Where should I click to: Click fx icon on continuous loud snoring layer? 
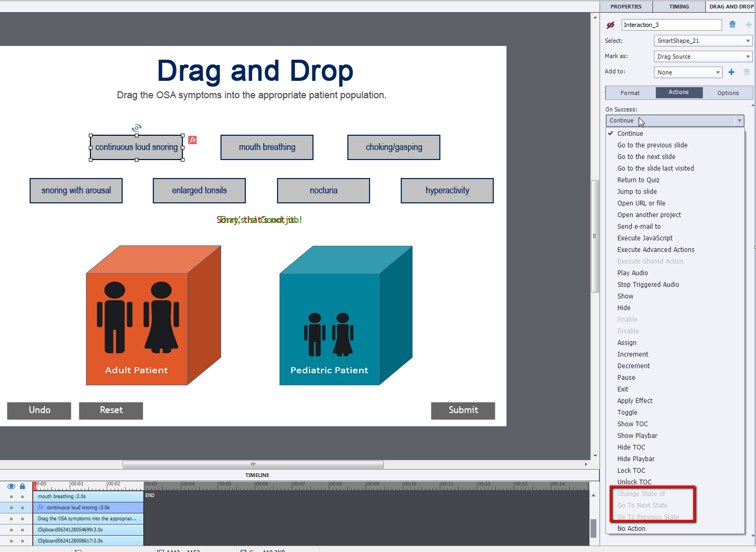tap(41, 508)
